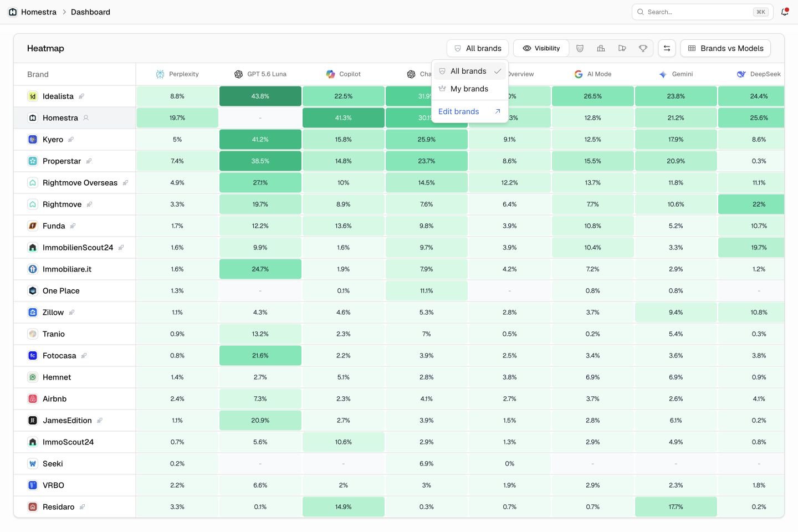Click the small icon beside JamesEdition

point(100,421)
